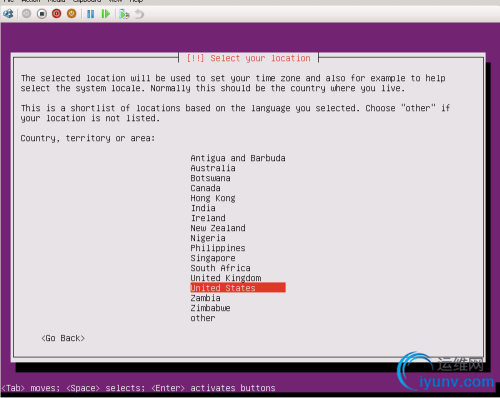Select "other" at the list bottom
The height and width of the screenshot is (398, 500).
[203, 318]
